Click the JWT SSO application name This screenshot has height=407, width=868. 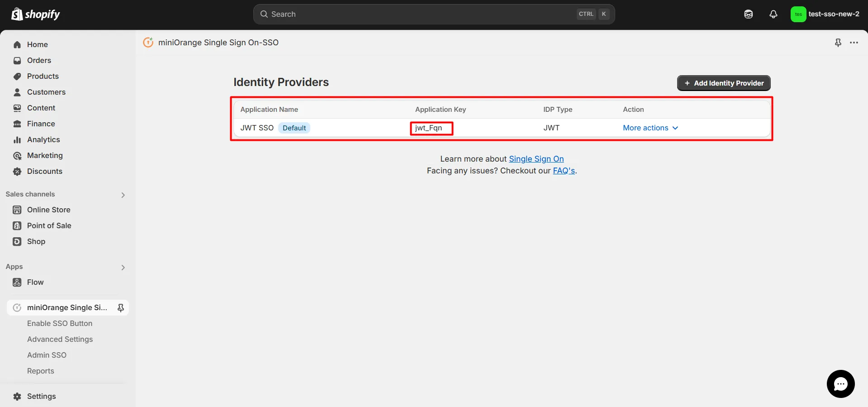(x=257, y=128)
